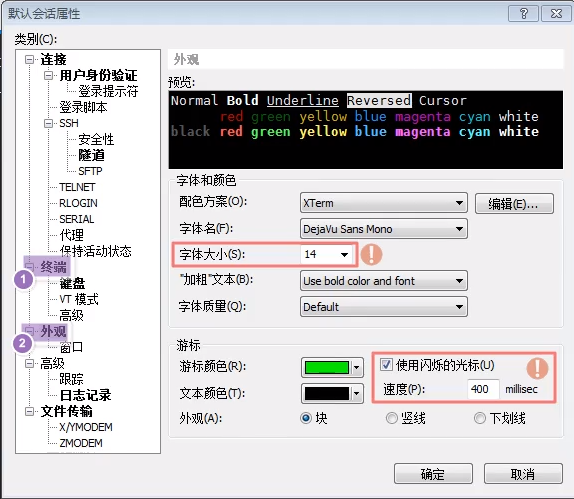Select the 竖线 cursor radio button
This screenshot has width=574, height=499.
pyautogui.click(x=391, y=418)
